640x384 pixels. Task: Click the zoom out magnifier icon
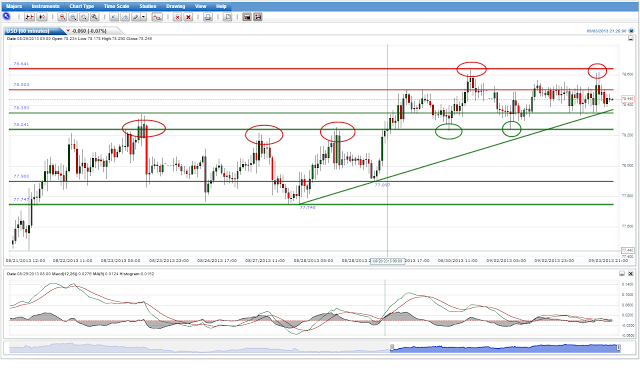(x=73, y=17)
